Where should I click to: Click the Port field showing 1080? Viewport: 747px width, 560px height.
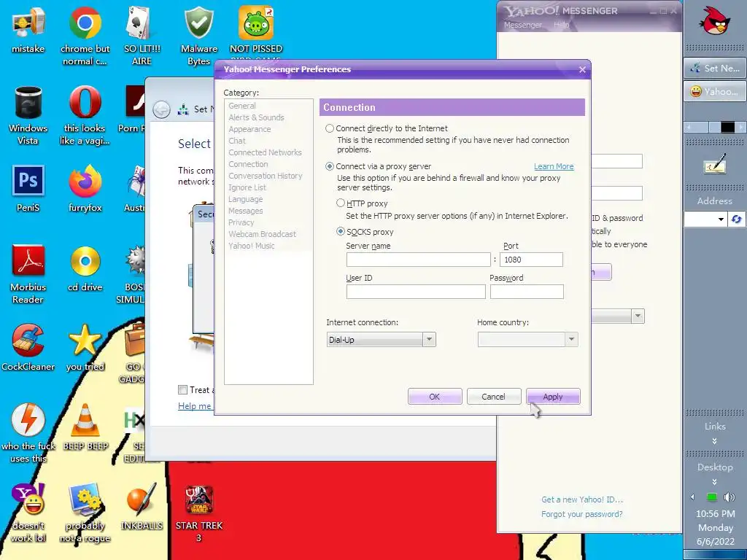point(531,260)
